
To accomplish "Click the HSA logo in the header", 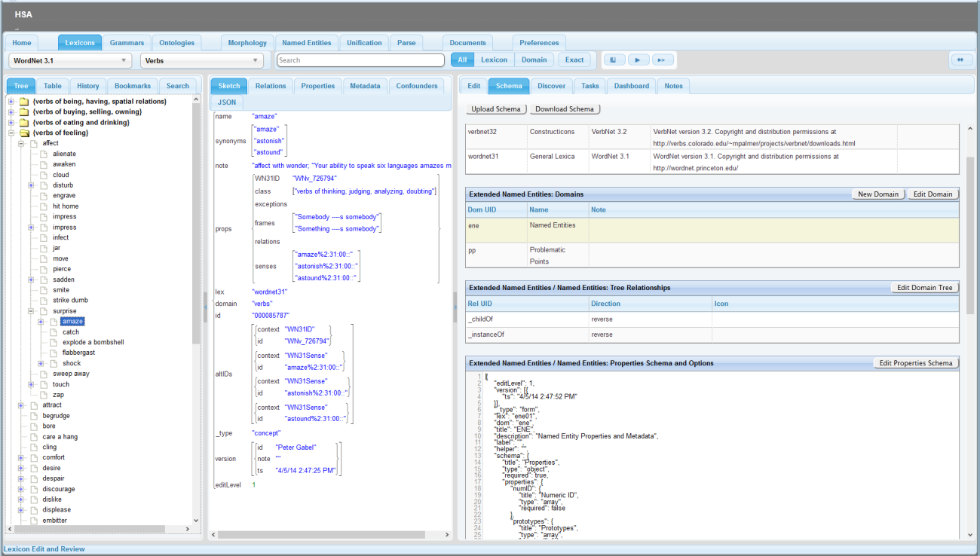I will (x=23, y=14).
